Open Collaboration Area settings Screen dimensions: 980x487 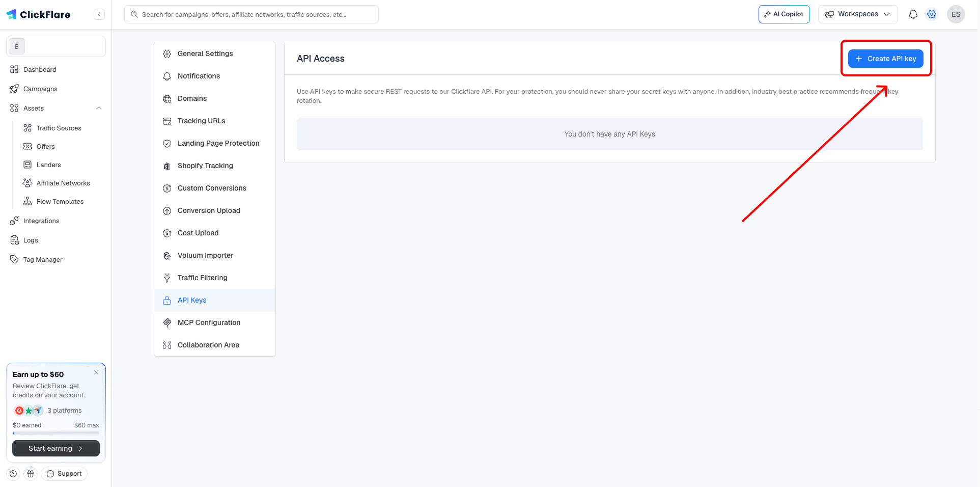215,345
